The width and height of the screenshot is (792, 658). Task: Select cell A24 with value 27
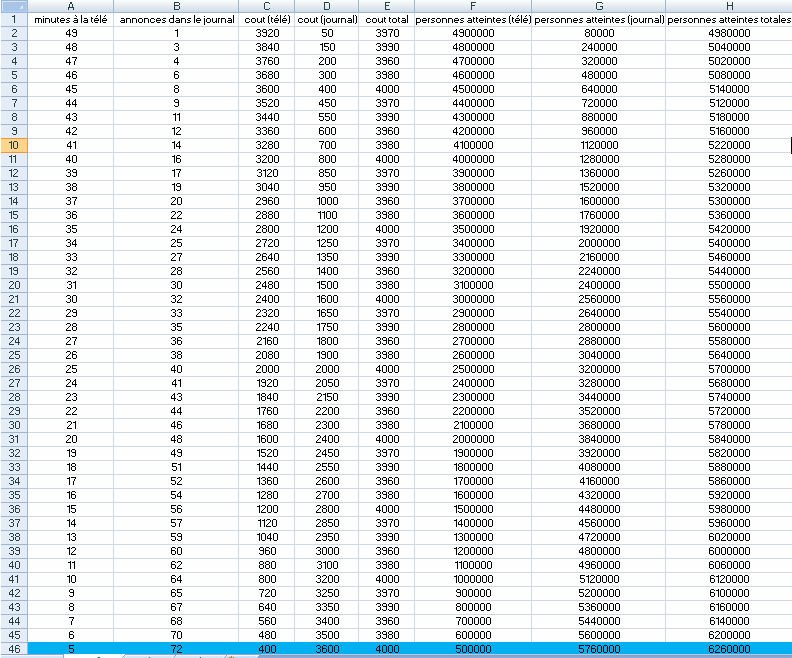[x=71, y=341]
